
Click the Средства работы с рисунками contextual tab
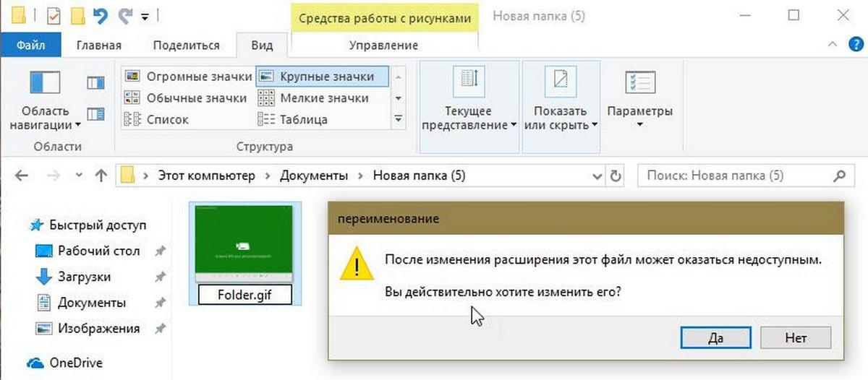(x=383, y=17)
